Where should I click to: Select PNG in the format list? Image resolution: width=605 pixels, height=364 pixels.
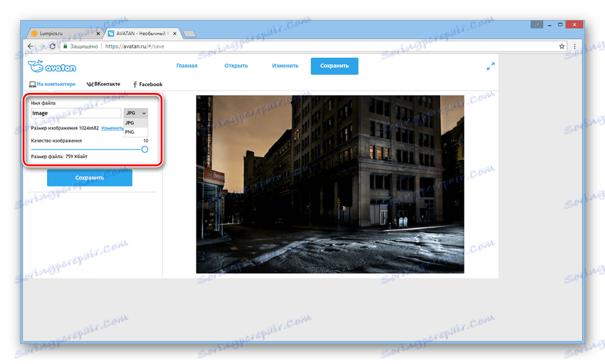(x=136, y=132)
